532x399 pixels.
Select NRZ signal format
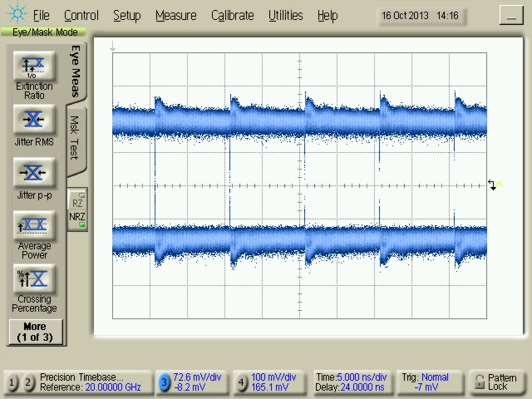(x=77, y=219)
